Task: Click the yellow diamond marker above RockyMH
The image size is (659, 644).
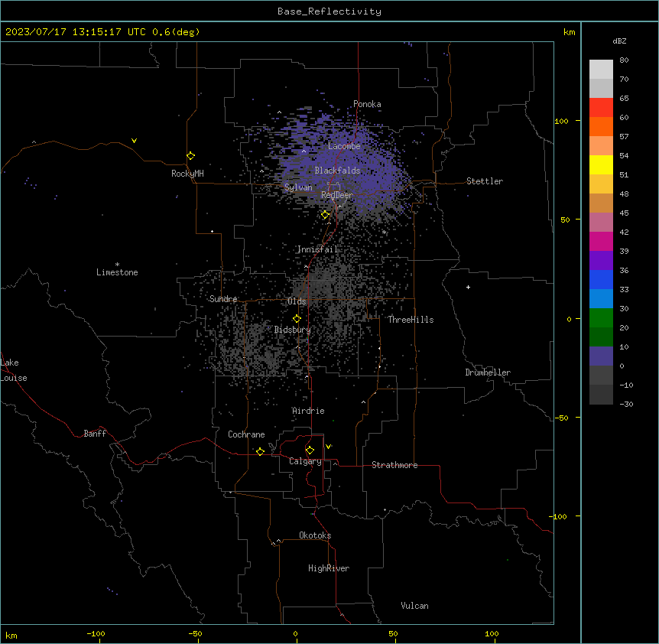Action: tap(191, 156)
